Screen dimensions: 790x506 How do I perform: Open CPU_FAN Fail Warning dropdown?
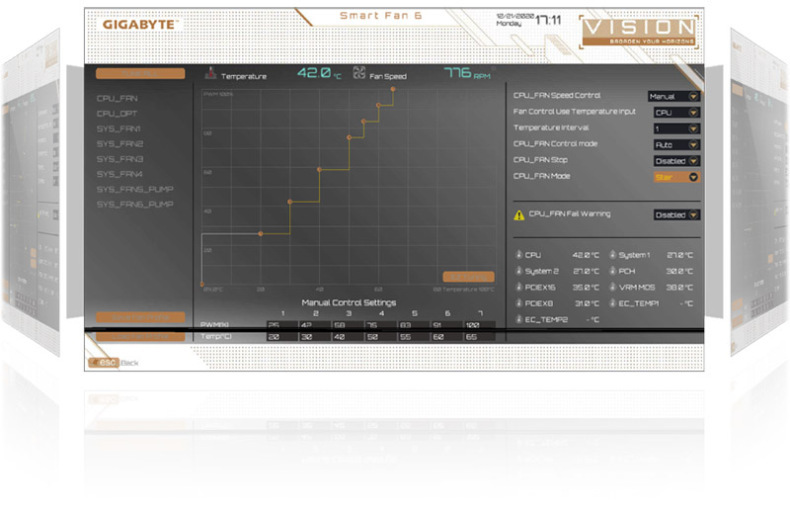677,215
